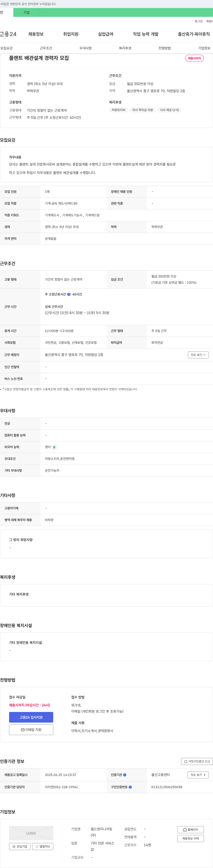The image size is (213, 868).
Task: Click the 로그인 link
Action: pos(199,21)
